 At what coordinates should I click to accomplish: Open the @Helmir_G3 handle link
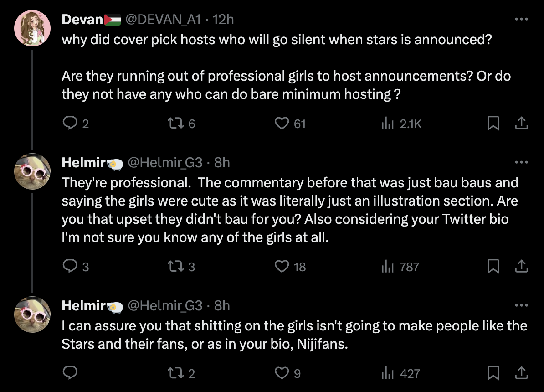165,162
